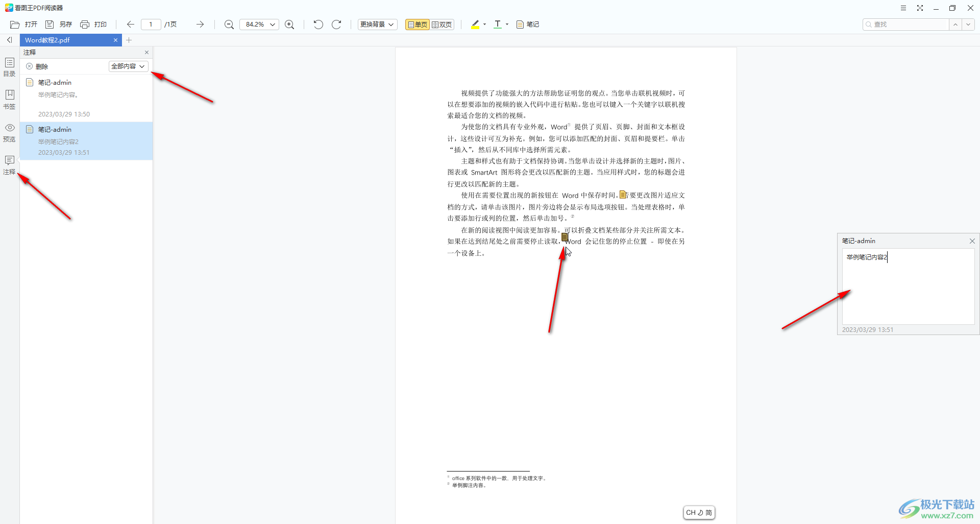Open the hamburger main menu in title bar
Screen dimensions: 980x524
pos(903,8)
